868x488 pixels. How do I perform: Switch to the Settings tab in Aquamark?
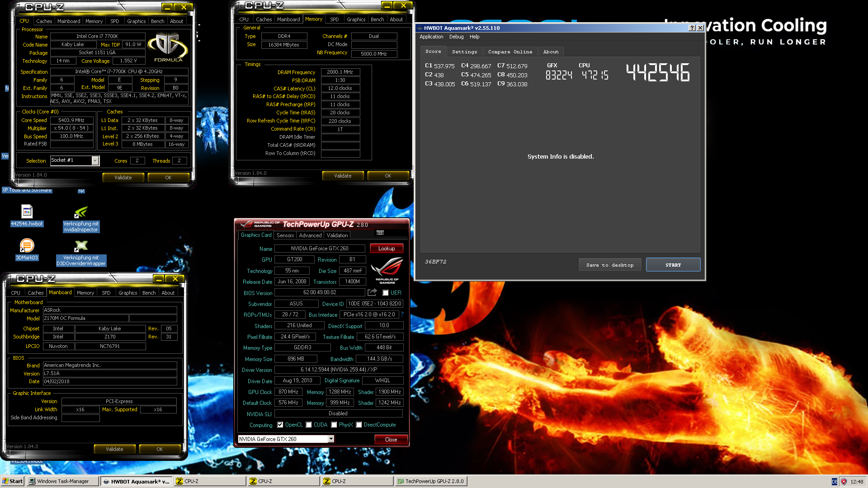tap(464, 52)
